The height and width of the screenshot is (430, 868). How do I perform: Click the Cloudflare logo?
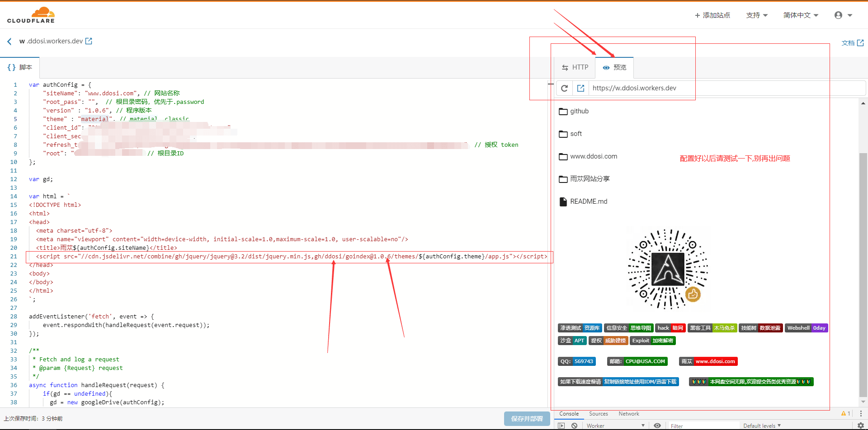(x=31, y=15)
